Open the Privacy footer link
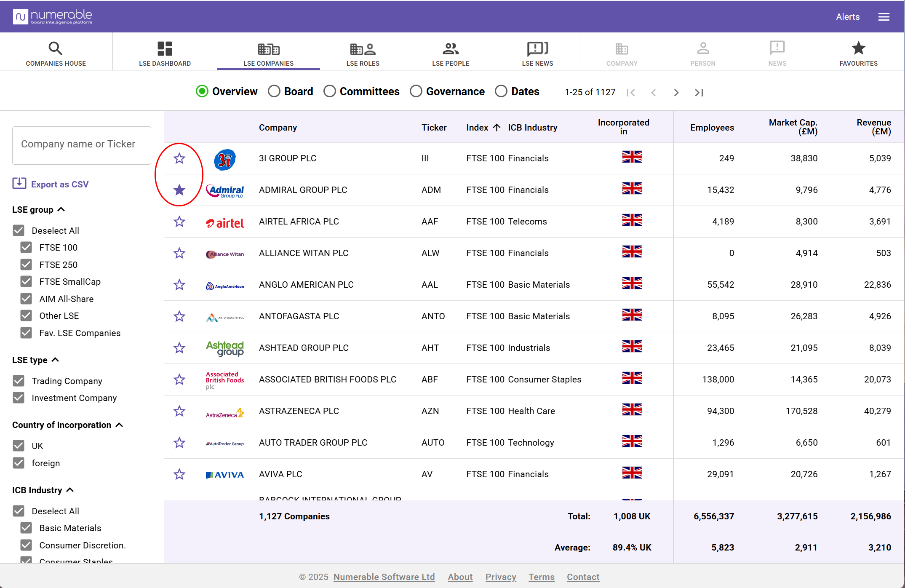The image size is (905, 588). pyautogui.click(x=500, y=577)
